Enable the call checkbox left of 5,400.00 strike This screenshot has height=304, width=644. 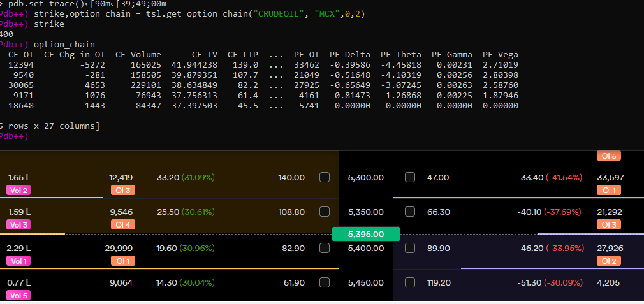pyautogui.click(x=324, y=247)
